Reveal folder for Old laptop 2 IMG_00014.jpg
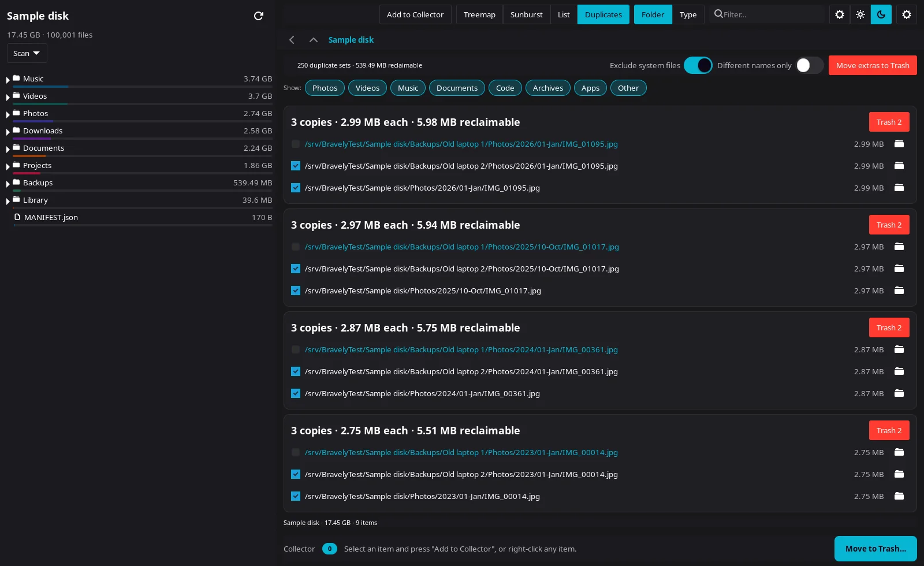This screenshot has height=566, width=924. (899, 474)
